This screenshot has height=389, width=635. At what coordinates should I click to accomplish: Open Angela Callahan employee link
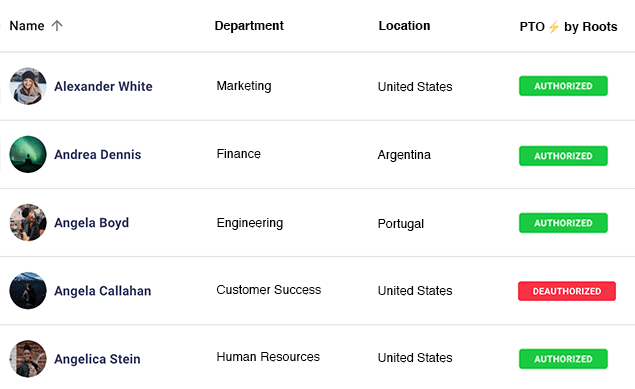pyautogui.click(x=103, y=291)
